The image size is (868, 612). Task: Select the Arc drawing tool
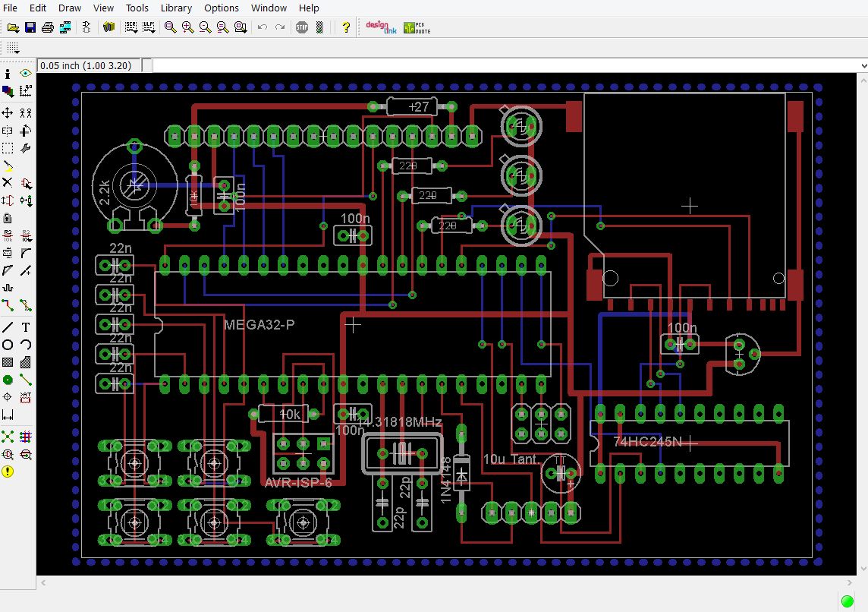click(x=26, y=345)
